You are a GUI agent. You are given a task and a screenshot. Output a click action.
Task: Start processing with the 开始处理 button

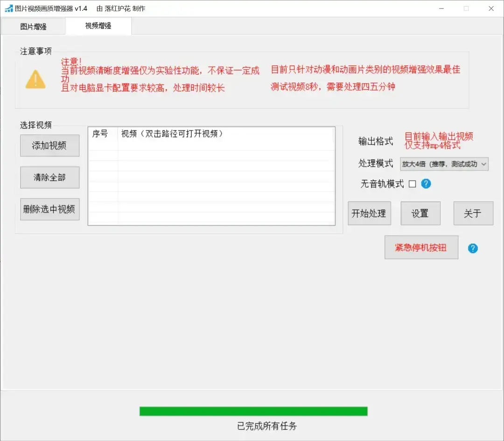click(369, 213)
